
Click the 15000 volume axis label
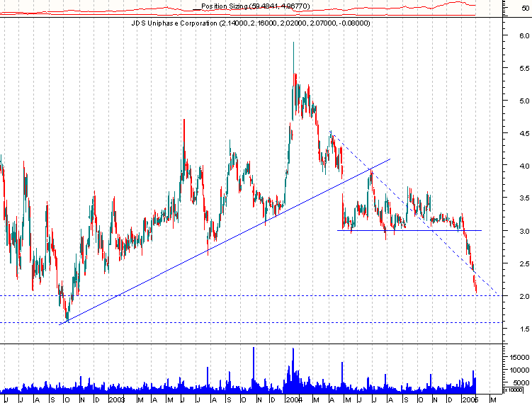click(519, 357)
